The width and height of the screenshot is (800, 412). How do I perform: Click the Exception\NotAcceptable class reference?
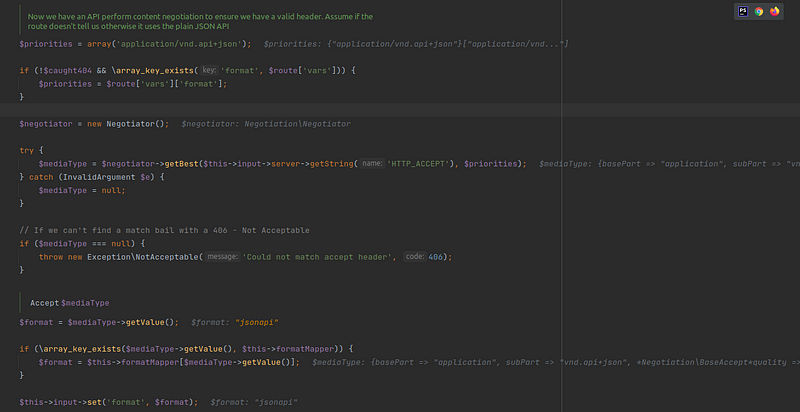click(143, 257)
